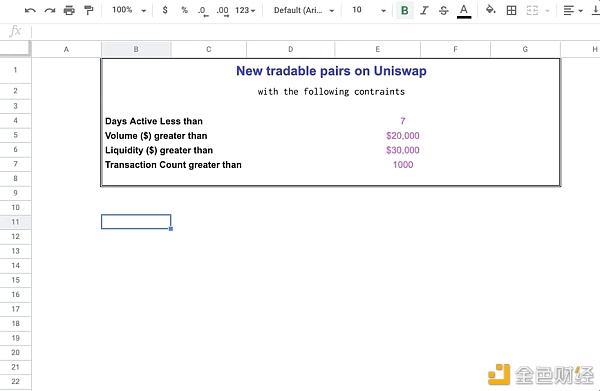This screenshot has height=391, width=600.
Task: Click the selected cell B11
Action: (x=136, y=222)
